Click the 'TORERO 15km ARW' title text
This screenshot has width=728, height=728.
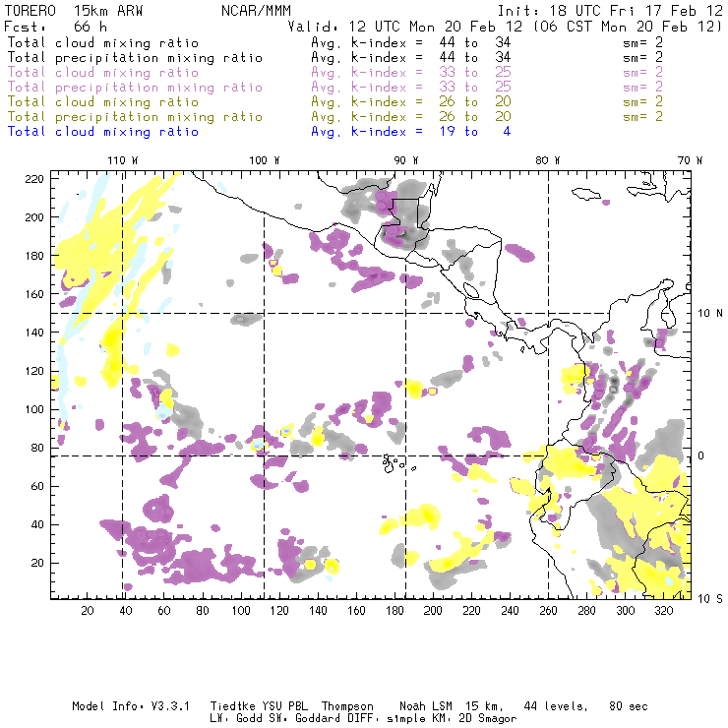(x=74, y=11)
